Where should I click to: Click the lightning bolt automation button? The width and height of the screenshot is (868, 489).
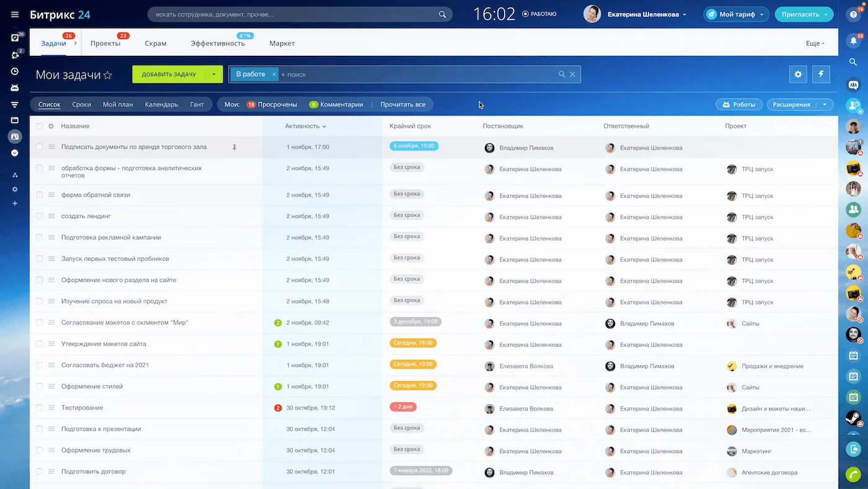(821, 74)
